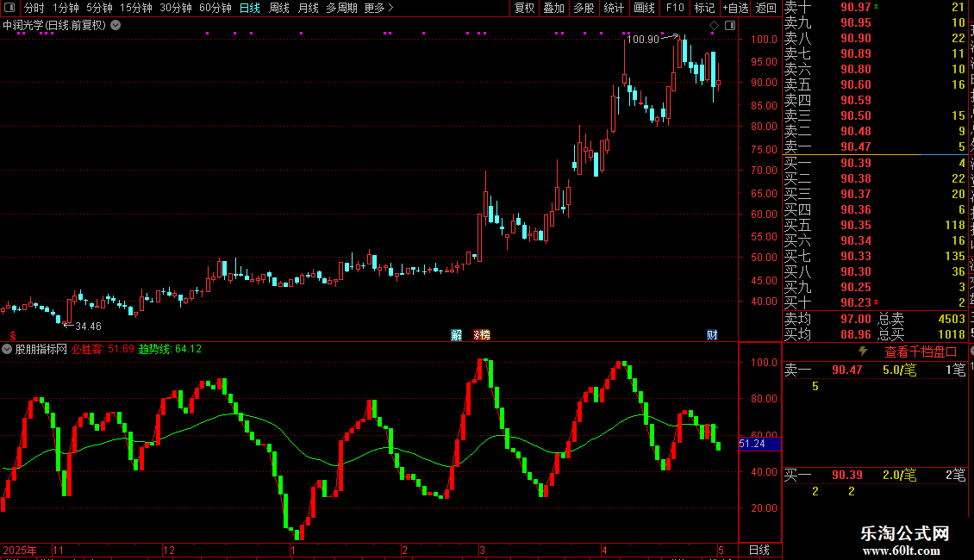Image resolution: width=974 pixels, height=560 pixels.
Task: Open the 多周期 multi-period view
Action: tap(341, 8)
